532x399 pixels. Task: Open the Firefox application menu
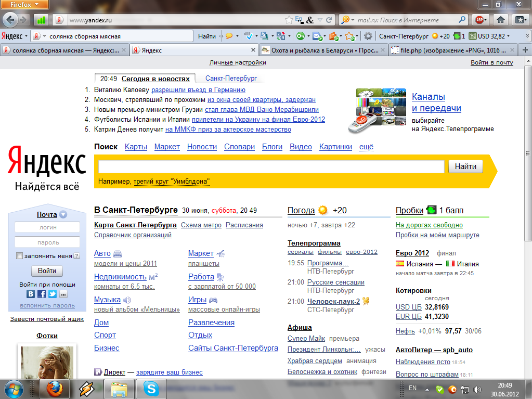(x=25, y=5)
